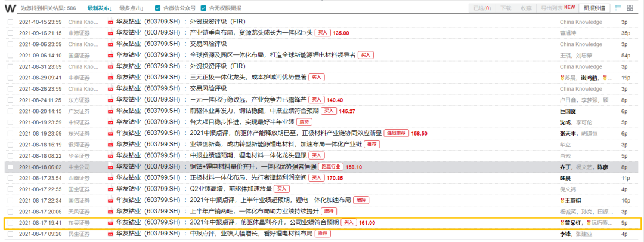Select author name 韩晨
This screenshot has height=242, width=644.
click(x=566, y=178)
